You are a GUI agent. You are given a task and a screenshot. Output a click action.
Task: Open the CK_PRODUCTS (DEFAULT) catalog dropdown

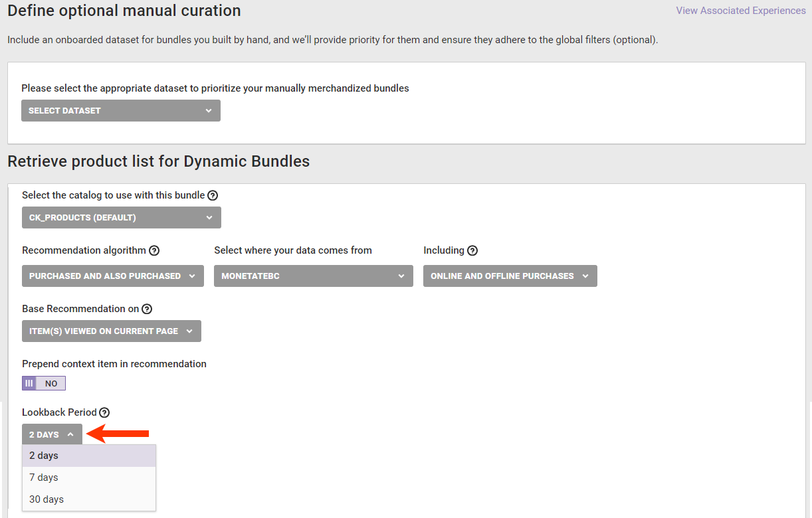pyautogui.click(x=121, y=218)
